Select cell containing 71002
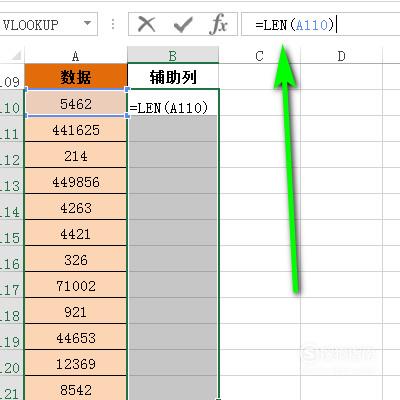 tap(76, 285)
